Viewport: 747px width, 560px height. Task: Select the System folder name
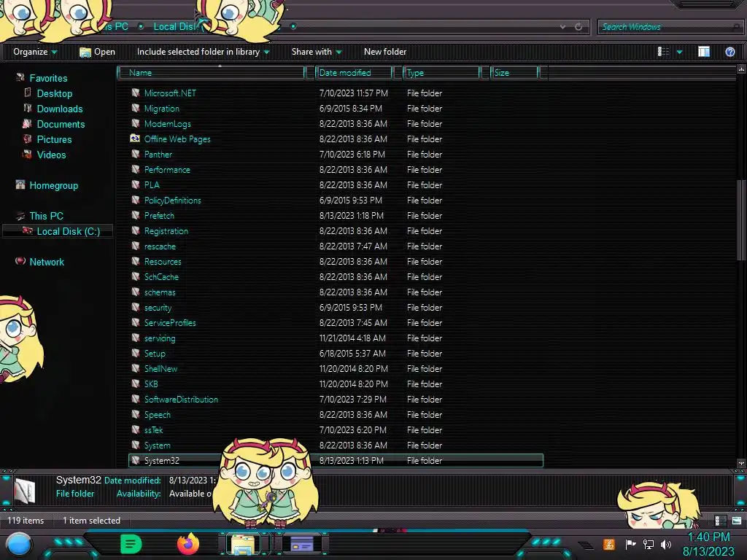(x=158, y=446)
